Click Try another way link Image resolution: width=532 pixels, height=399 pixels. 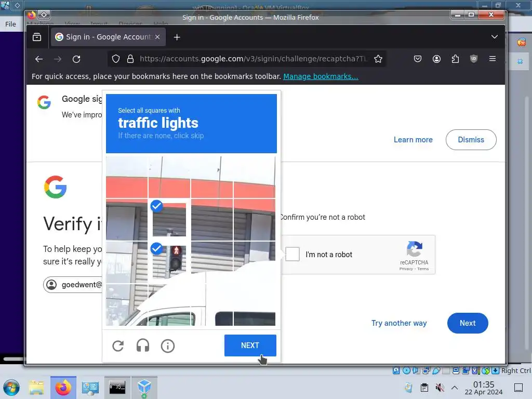399,323
